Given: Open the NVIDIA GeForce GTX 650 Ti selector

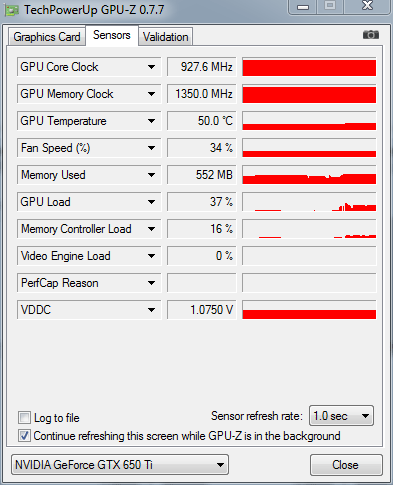Looking at the screenshot, I should [120, 464].
